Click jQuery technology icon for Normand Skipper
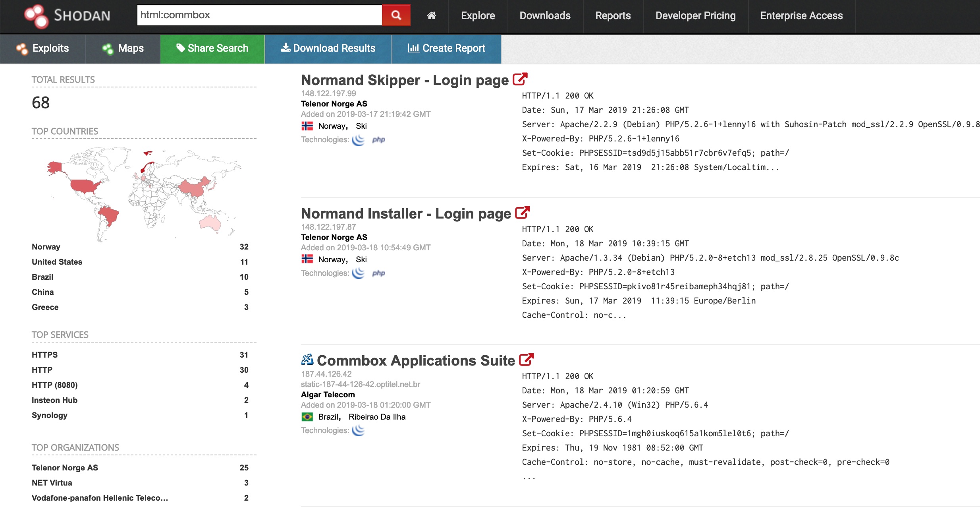Image resolution: width=980 pixels, height=507 pixels. point(358,140)
